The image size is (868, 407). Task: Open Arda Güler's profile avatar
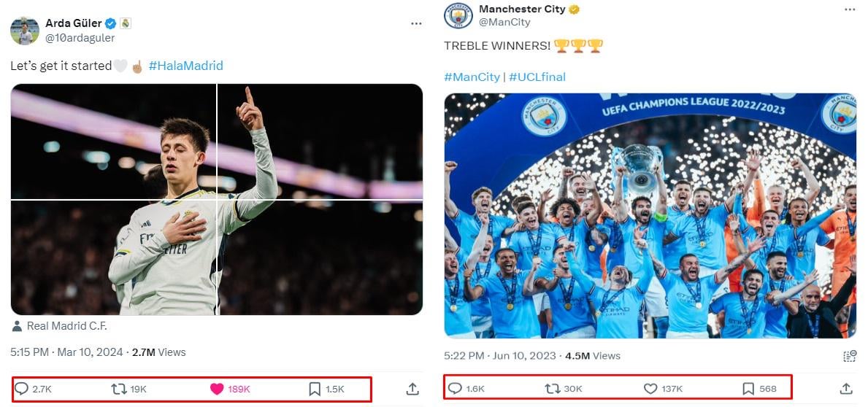point(25,31)
